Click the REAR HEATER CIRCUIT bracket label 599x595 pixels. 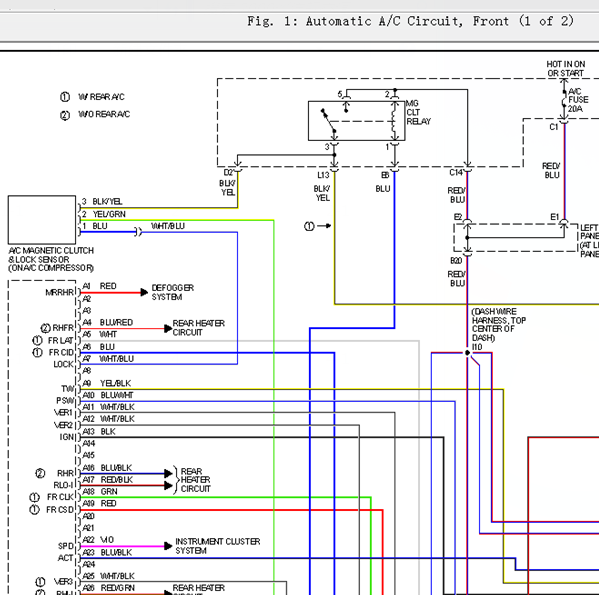(195, 480)
